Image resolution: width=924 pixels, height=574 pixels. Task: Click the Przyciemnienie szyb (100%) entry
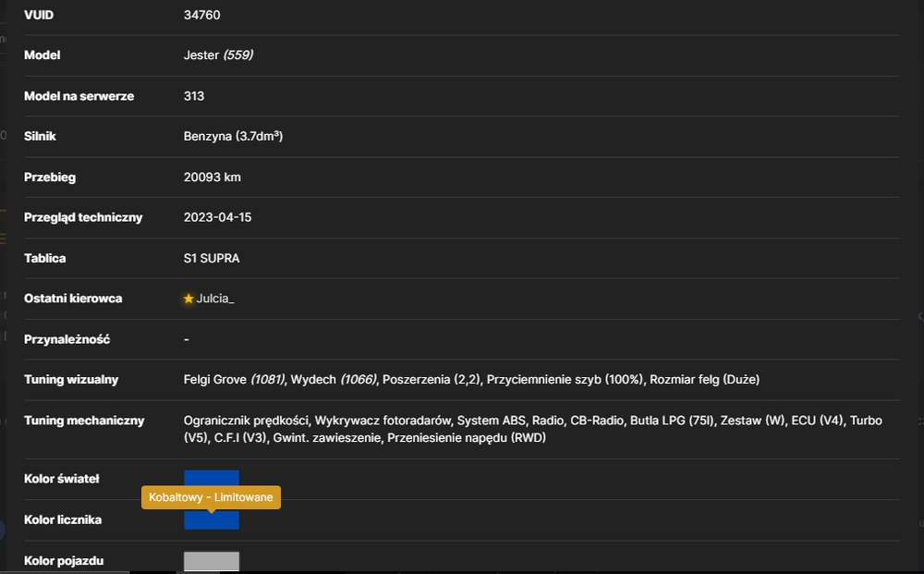[x=565, y=380]
